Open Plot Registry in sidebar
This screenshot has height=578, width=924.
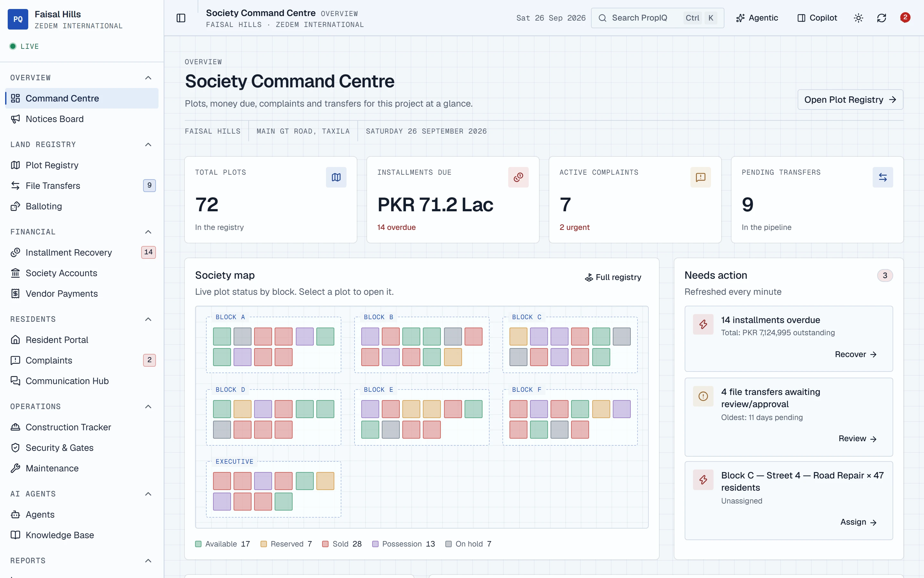[x=82, y=165]
